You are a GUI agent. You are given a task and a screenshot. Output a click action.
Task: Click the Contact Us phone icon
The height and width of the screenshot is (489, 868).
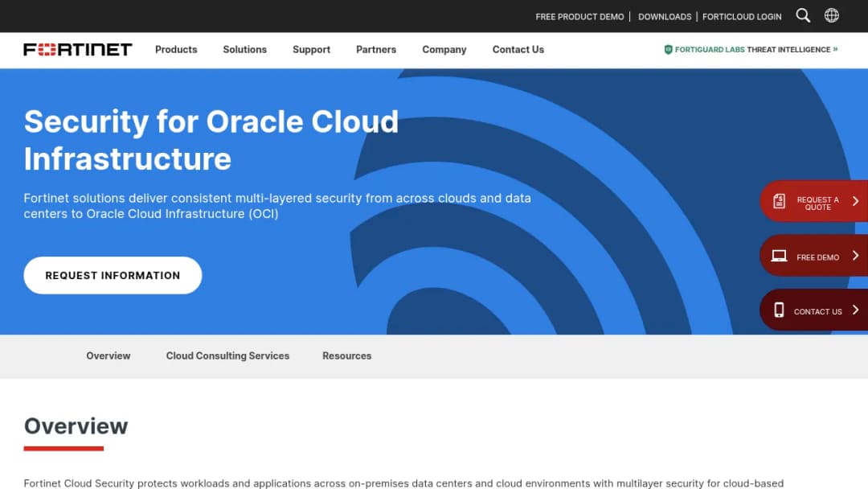click(x=779, y=310)
